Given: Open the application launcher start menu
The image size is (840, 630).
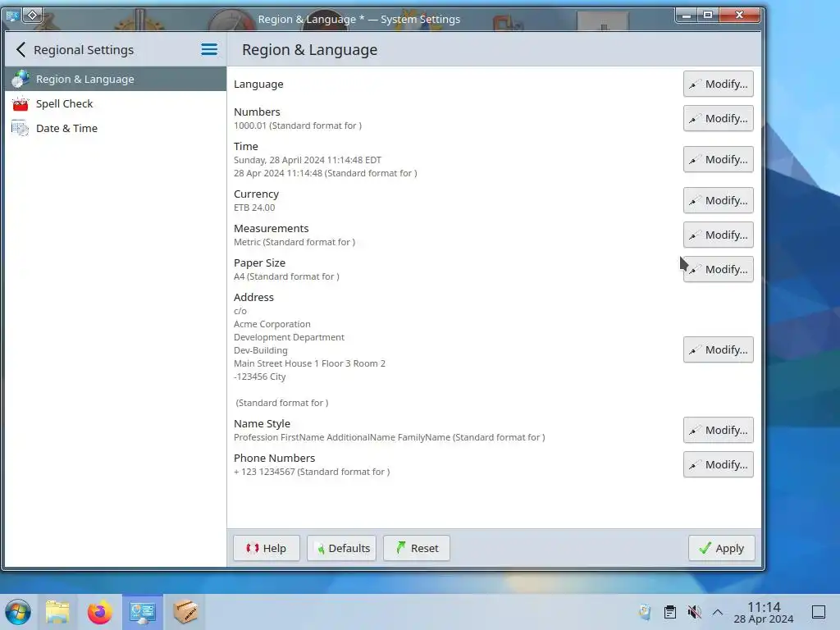Looking at the screenshot, I should click(x=18, y=612).
